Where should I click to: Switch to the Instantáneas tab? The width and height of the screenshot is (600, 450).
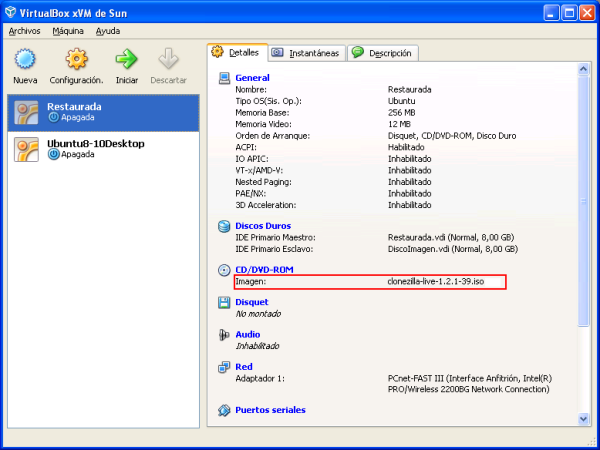tap(305, 53)
